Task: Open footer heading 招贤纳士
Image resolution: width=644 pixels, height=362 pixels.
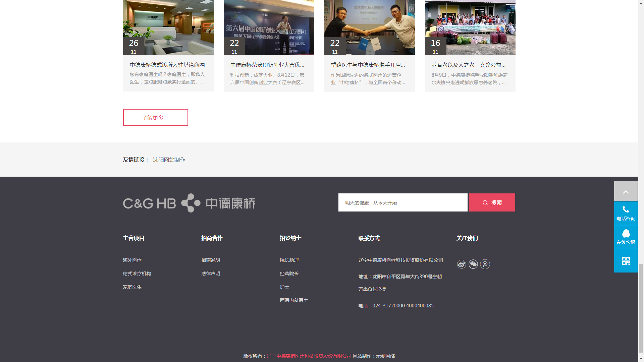Action: pos(291,238)
